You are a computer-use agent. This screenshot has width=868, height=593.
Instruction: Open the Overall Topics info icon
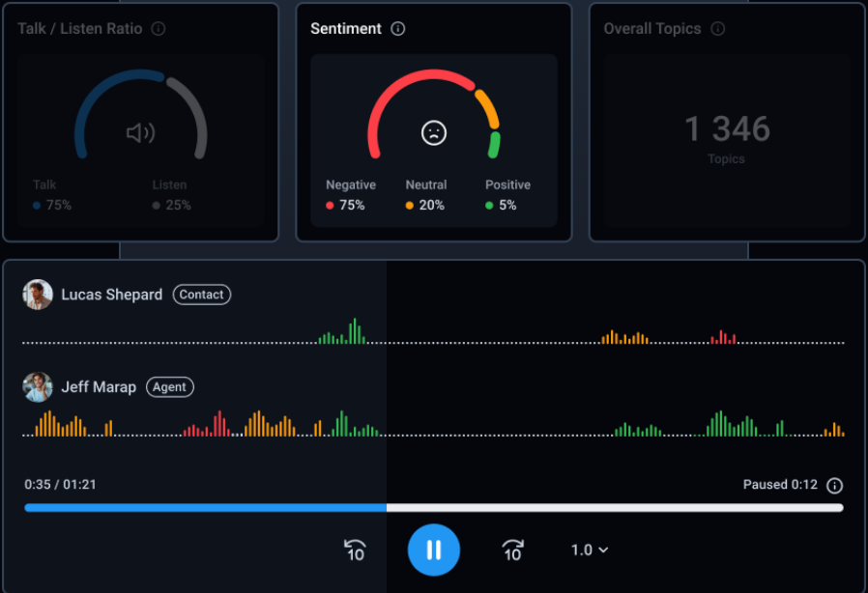click(716, 29)
